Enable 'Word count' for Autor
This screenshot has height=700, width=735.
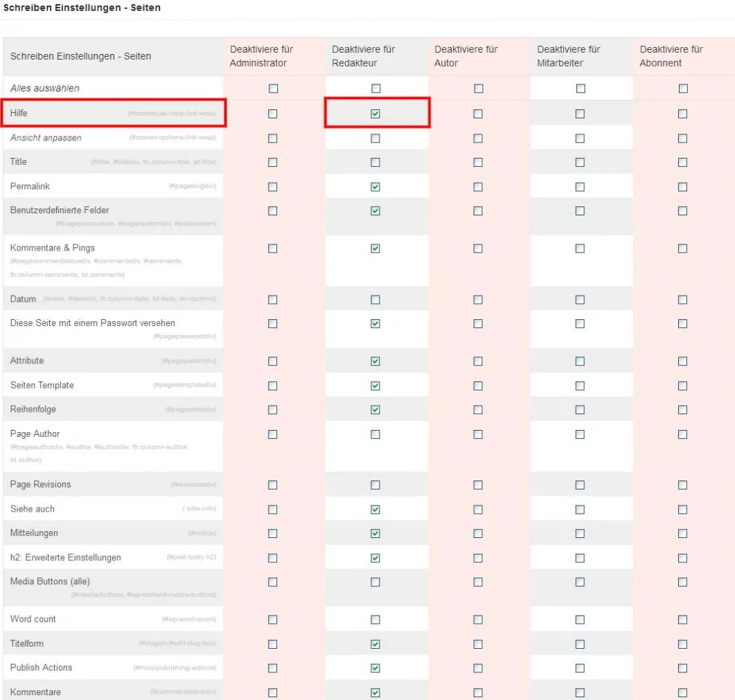478,620
